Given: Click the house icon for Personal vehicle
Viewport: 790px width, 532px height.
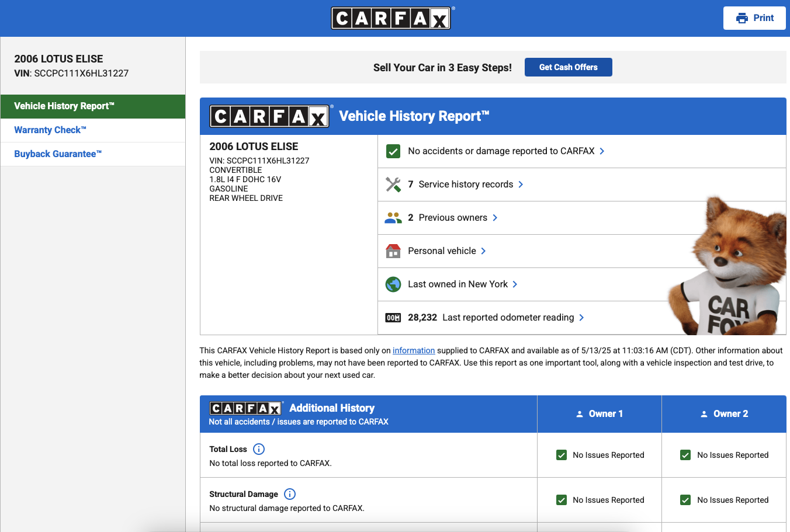Looking at the screenshot, I should (393, 251).
